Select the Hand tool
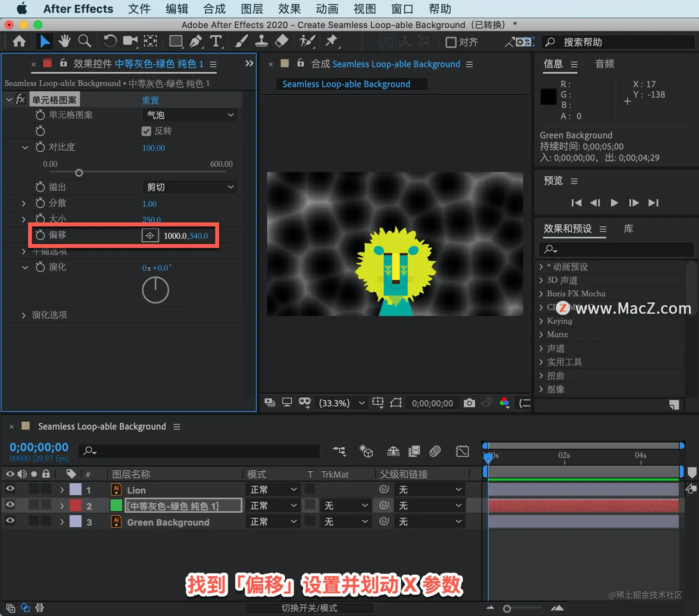This screenshot has width=699, height=616. (x=64, y=42)
